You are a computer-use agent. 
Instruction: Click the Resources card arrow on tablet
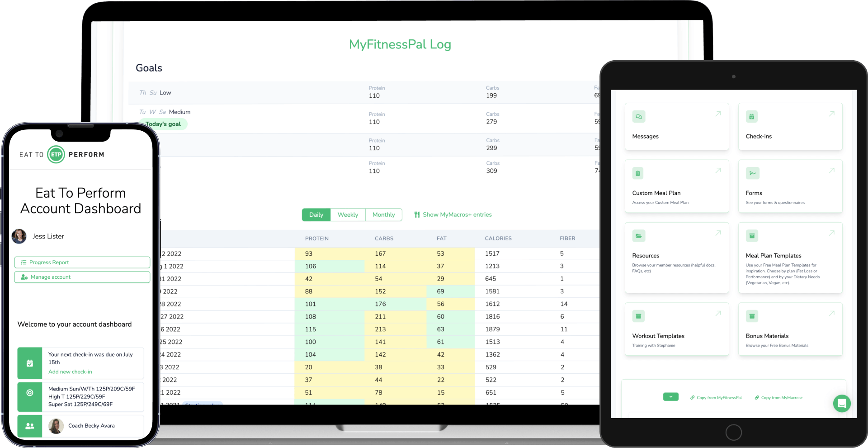tap(718, 233)
